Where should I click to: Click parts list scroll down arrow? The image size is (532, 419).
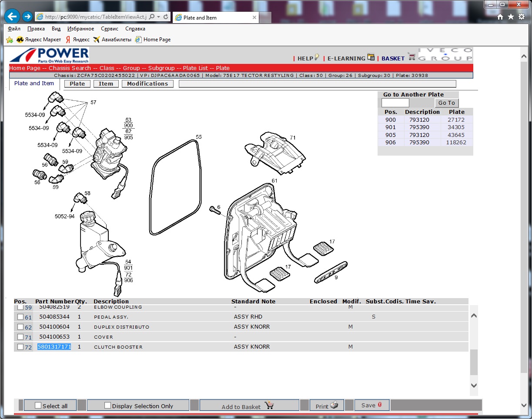coord(474,385)
